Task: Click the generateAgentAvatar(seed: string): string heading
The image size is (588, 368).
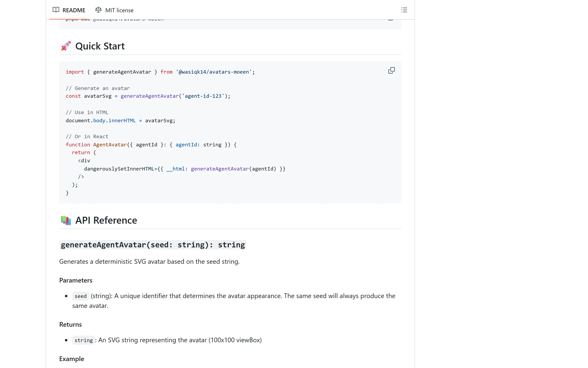Action: (x=153, y=245)
